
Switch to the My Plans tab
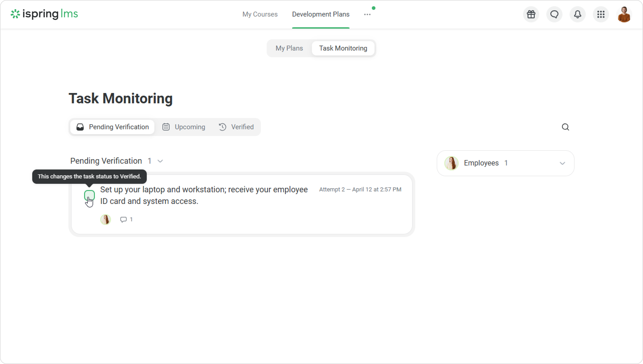[x=289, y=48]
